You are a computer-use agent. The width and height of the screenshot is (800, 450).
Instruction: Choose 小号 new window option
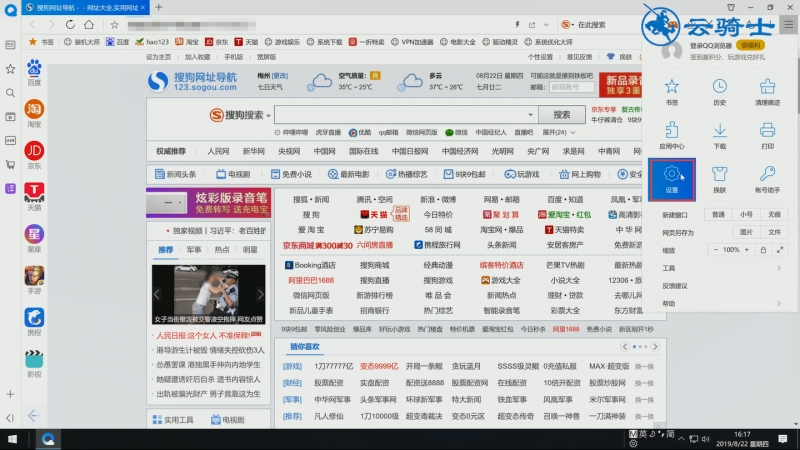(746, 215)
